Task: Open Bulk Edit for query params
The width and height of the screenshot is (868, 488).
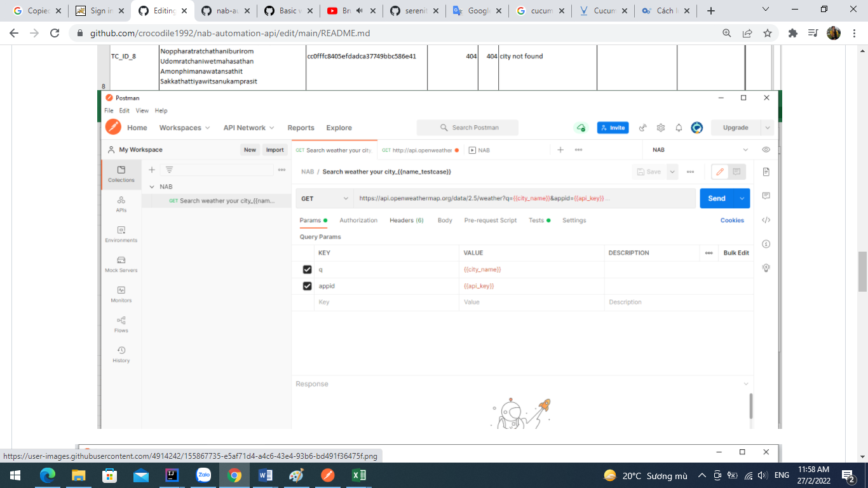Action: coord(736,253)
